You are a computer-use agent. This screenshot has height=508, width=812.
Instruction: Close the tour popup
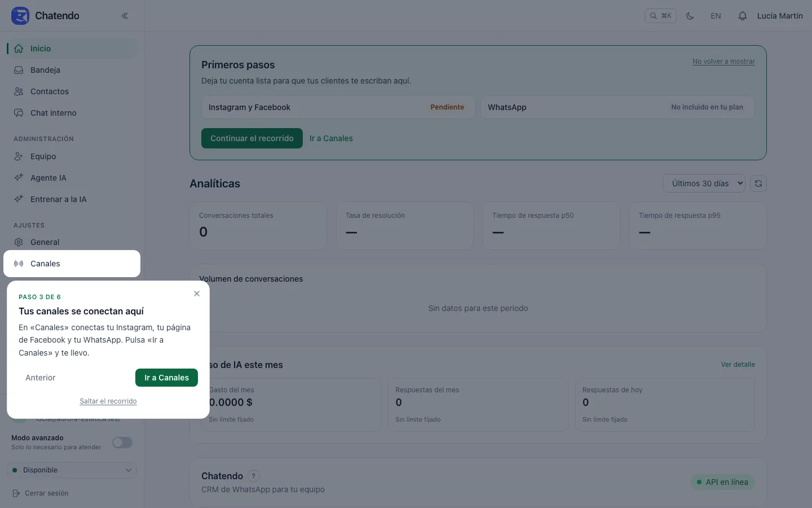tap(197, 294)
